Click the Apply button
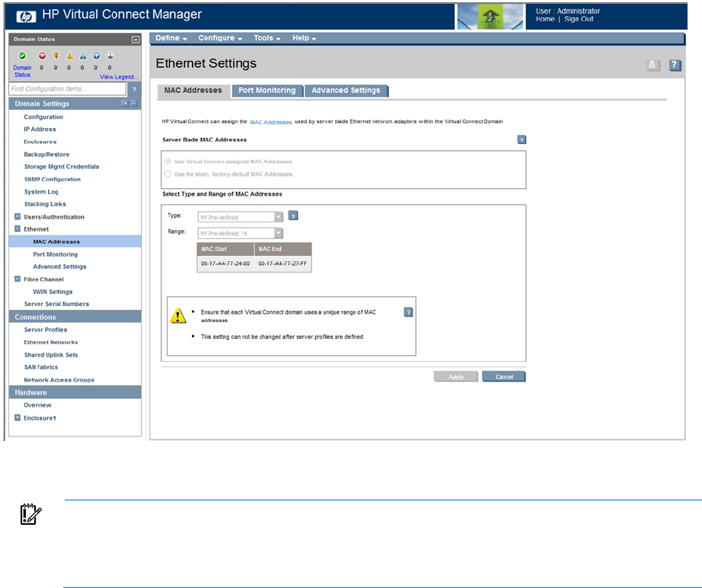The width and height of the screenshot is (702, 588). [456, 376]
